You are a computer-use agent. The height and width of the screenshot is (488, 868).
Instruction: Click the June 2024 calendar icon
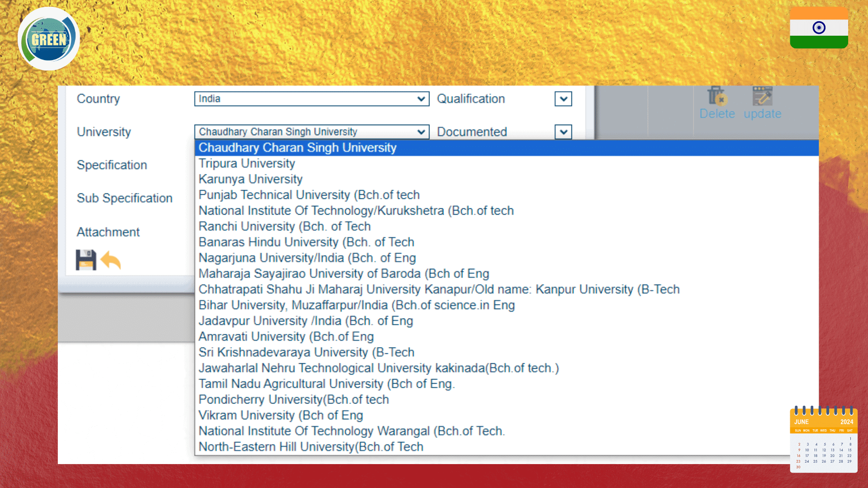823,440
